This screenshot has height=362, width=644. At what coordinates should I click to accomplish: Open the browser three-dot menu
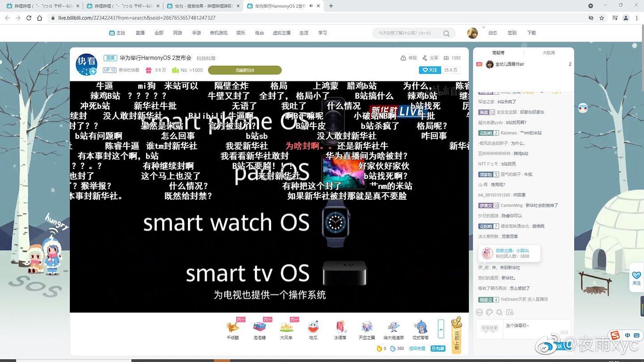(x=637, y=18)
